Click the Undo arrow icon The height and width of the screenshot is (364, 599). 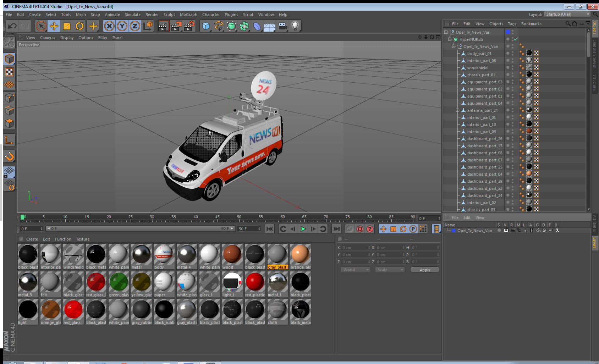(x=12, y=26)
